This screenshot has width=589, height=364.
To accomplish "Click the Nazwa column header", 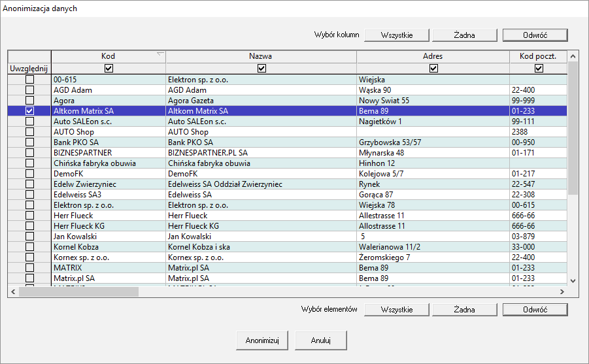I will 261,56.
